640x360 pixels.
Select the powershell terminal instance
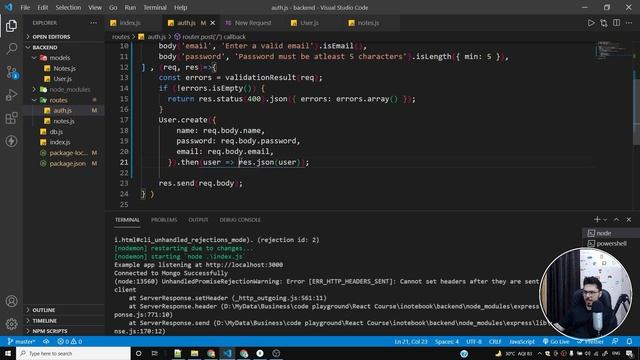611,244
